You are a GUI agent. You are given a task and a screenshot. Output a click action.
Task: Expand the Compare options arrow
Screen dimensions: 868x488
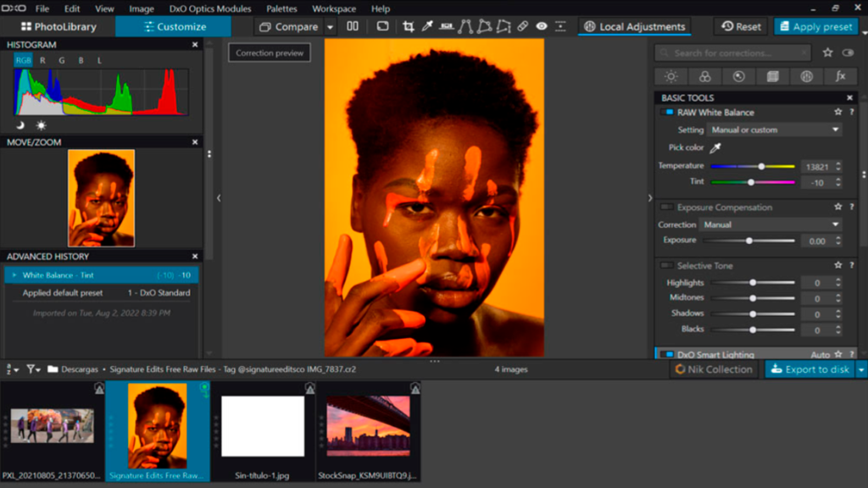[328, 26]
